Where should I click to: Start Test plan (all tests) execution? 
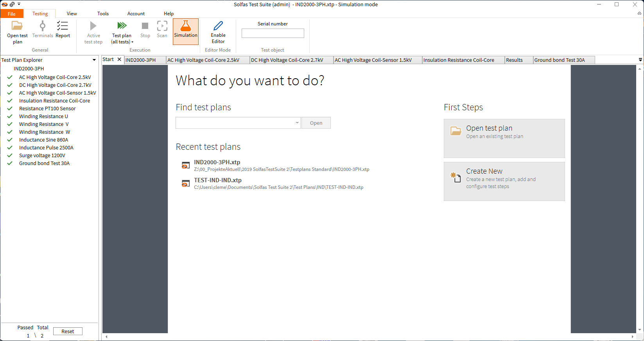pyautogui.click(x=122, y=26)
